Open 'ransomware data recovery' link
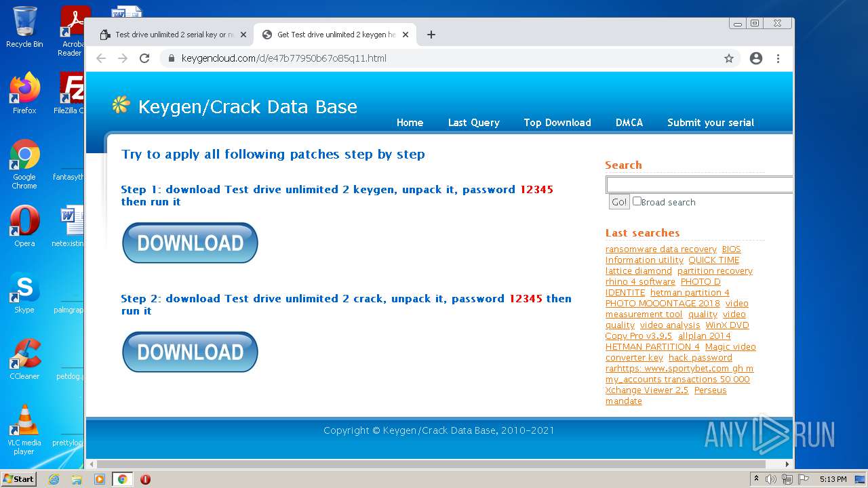 [x=660, y=249]
